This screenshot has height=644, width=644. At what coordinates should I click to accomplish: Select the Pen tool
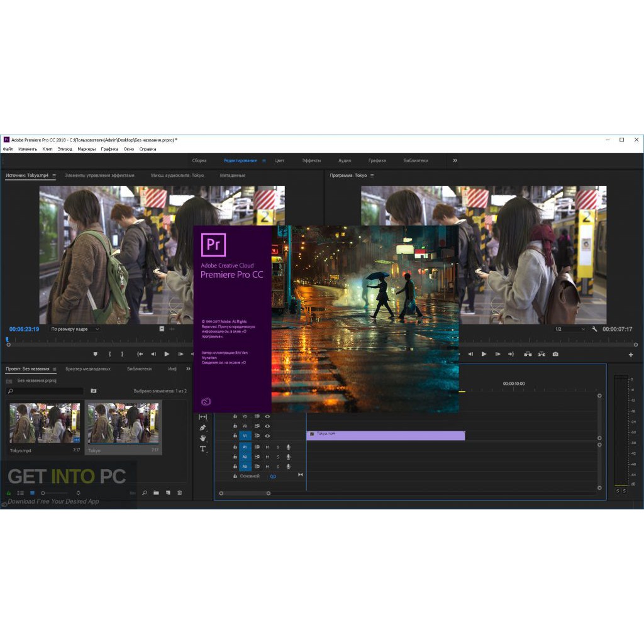point(203,428)
